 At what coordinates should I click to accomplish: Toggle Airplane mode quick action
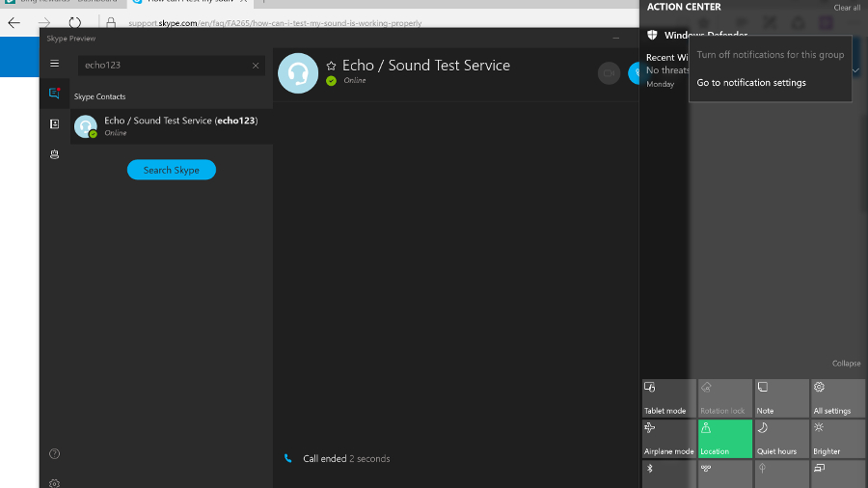(669, 439)
